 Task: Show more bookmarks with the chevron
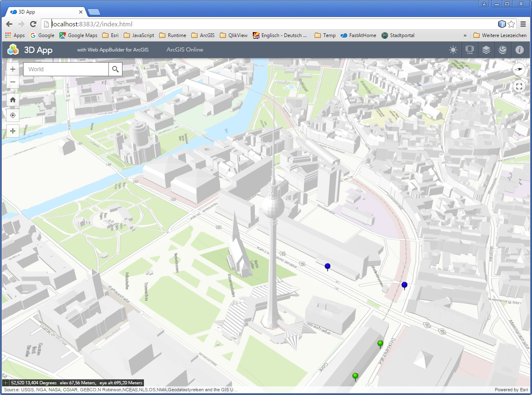(x=465, y=35)
